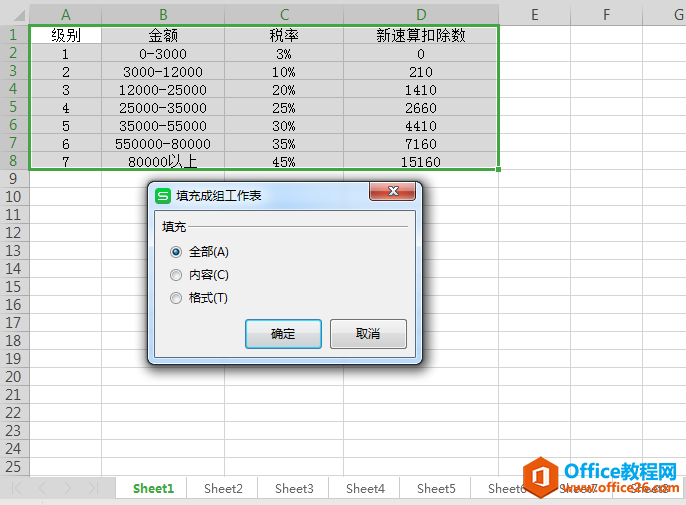Click the cell containing 35000-55000

pos(163,126)
